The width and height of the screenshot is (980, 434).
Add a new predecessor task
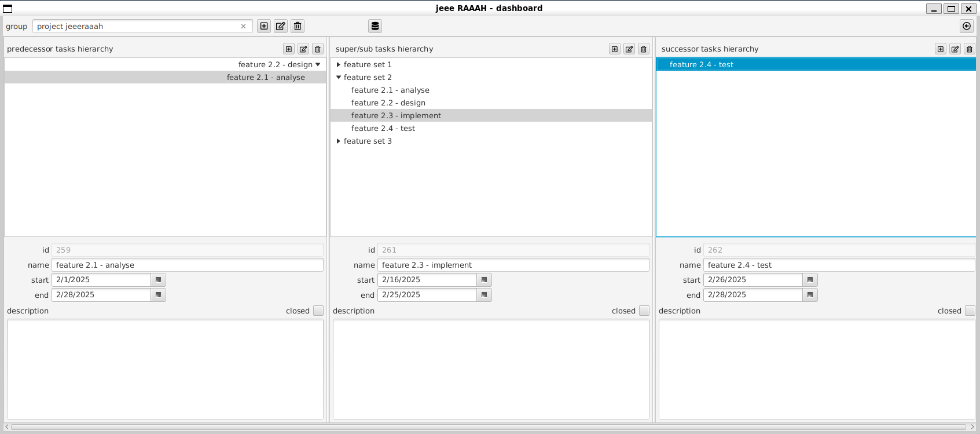(289, 49)
